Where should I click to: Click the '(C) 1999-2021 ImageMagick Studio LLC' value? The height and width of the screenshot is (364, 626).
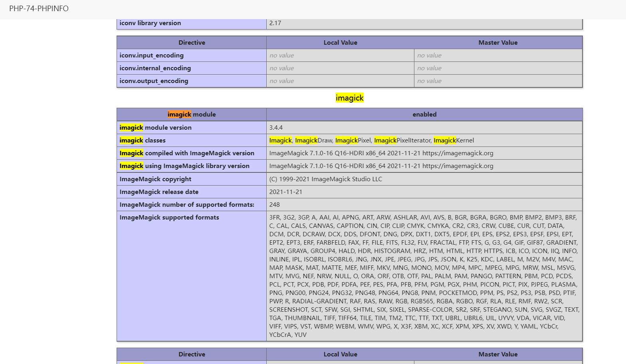tap(326, 179)
